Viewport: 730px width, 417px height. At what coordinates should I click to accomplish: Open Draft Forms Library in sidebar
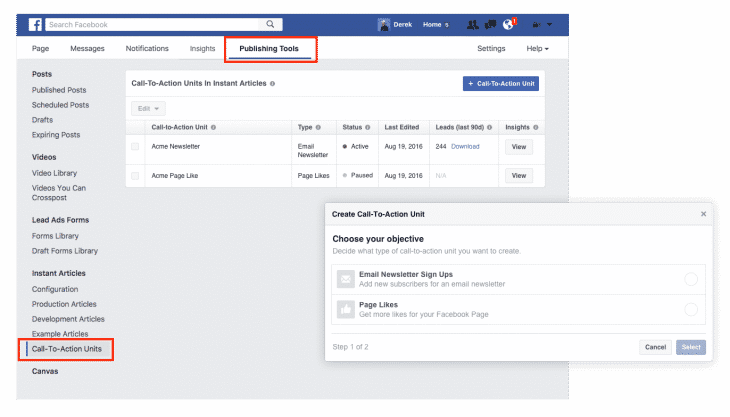pos(65,251)
